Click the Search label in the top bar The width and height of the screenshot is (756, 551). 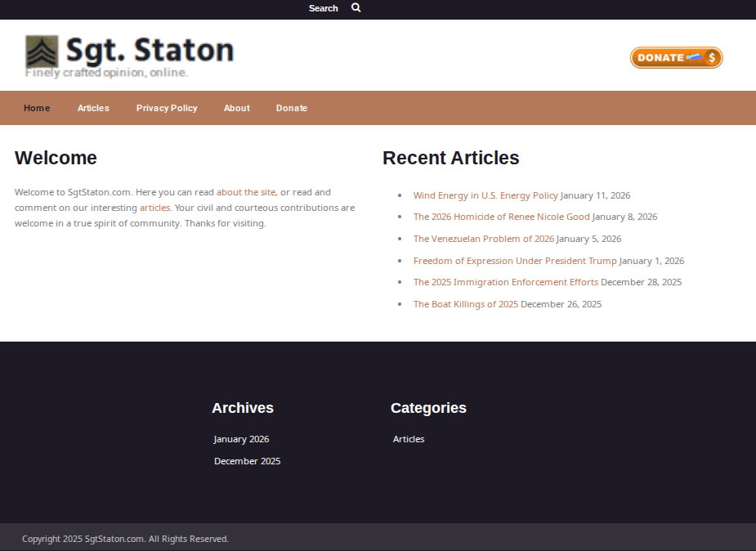(x=323, y=7)
